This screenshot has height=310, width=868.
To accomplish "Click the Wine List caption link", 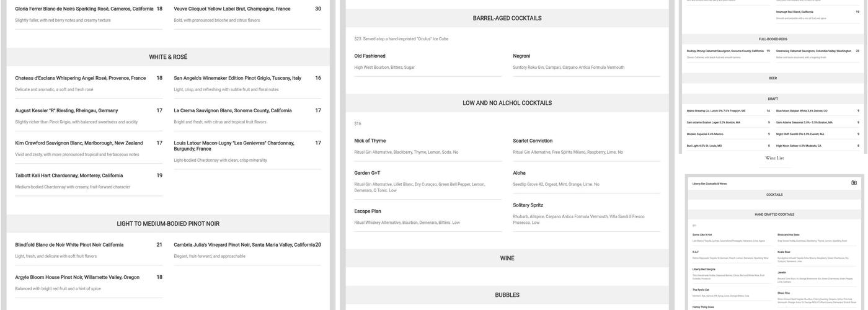I will 774,158.
